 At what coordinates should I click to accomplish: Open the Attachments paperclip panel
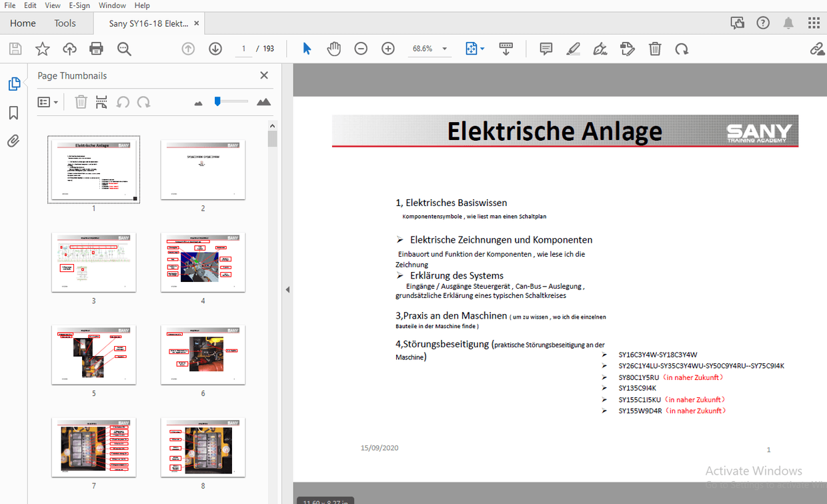13,141
